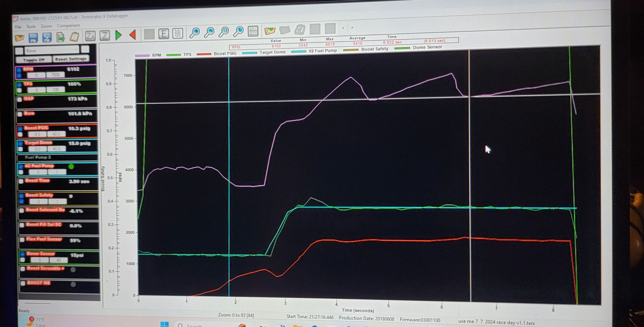644x327 pixels.
Task: Click the zoom out magnifier icon
Action: pyautogui.click(x=209, y=32)
